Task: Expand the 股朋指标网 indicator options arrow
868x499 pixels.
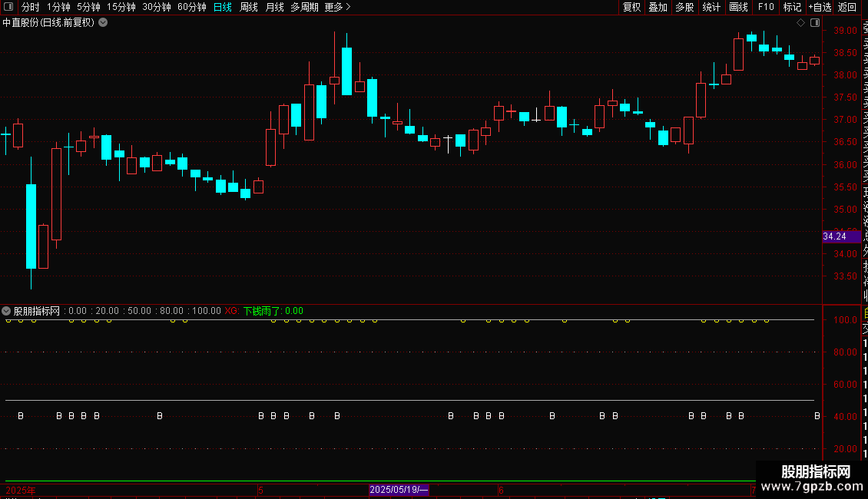Action: [6, 311]
